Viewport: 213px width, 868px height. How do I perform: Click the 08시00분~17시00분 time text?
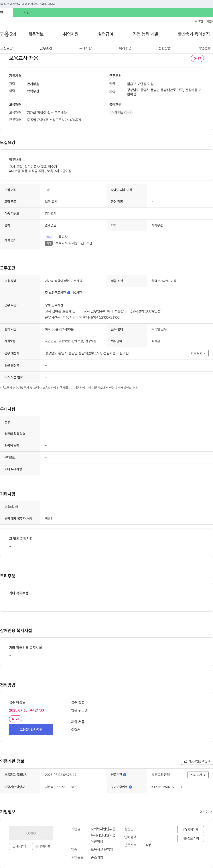[x=59, y=329]
